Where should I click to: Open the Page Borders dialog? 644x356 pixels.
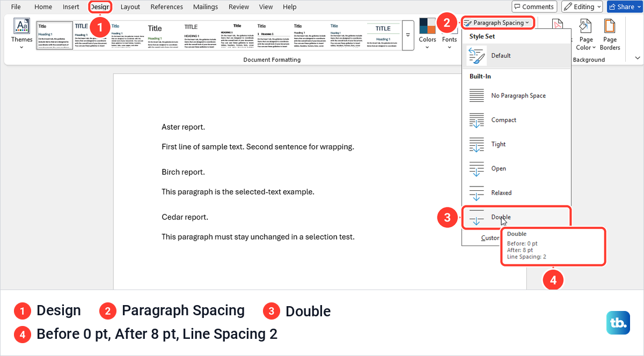point(610,34)
